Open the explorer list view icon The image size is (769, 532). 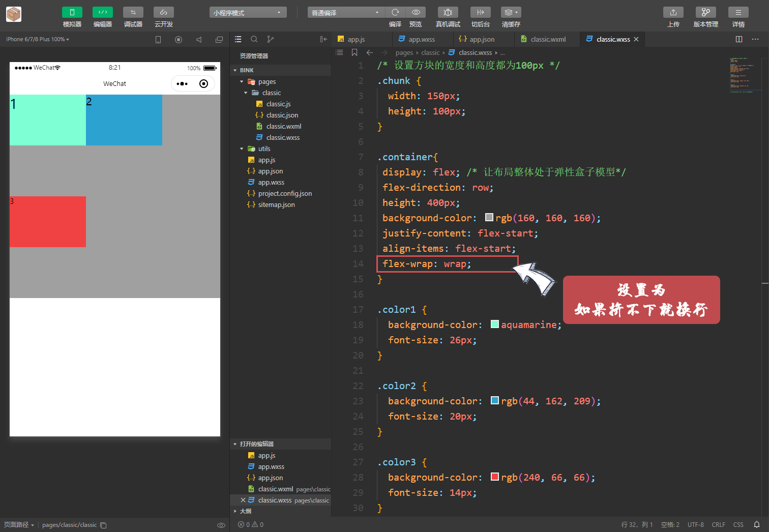point(238,39)
